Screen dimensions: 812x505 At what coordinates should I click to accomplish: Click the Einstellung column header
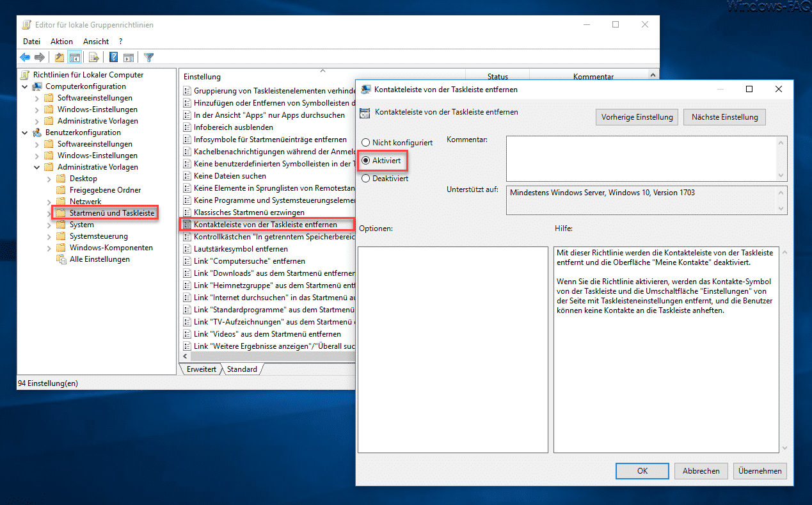pos(322,76)
